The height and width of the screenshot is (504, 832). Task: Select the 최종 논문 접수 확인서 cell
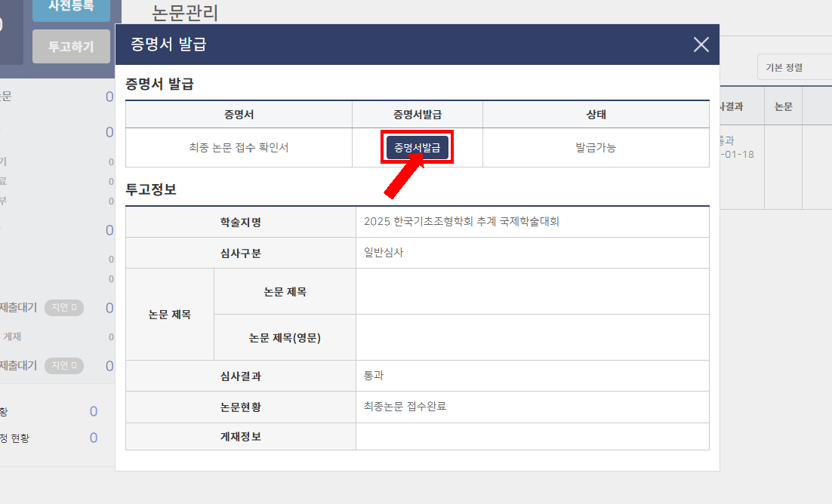point(239,148)
